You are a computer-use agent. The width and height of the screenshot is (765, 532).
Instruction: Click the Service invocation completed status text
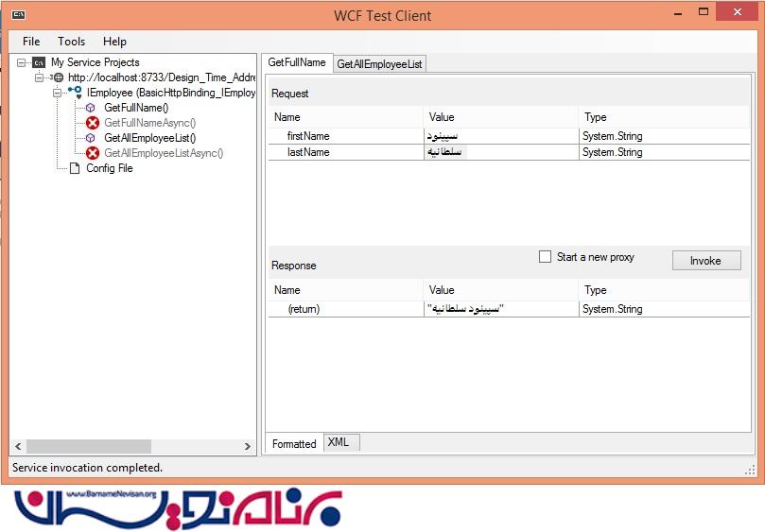coord(87,468)
